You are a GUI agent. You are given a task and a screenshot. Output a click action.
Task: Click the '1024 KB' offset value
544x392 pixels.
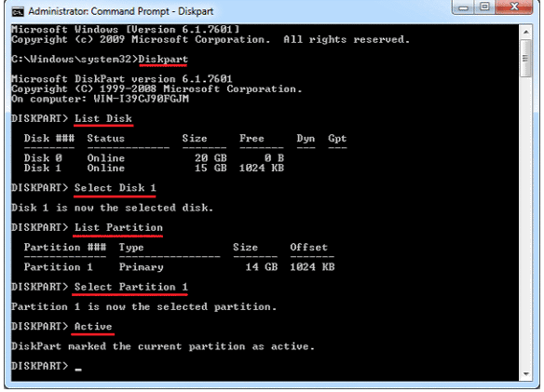click(312, 267)
